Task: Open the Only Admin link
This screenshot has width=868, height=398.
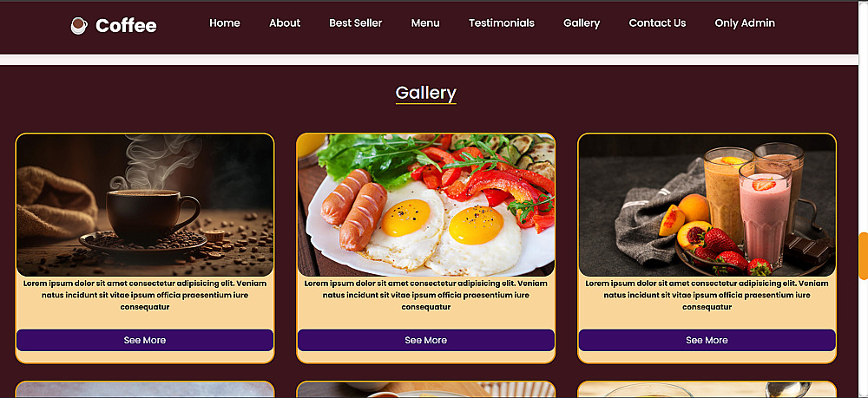Action: [745, 23]
